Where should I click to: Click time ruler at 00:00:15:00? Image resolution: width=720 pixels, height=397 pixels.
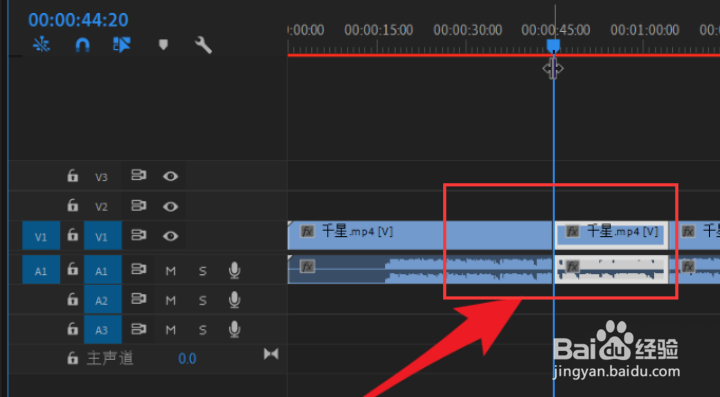pyautogui.click(x=378, y=30)
